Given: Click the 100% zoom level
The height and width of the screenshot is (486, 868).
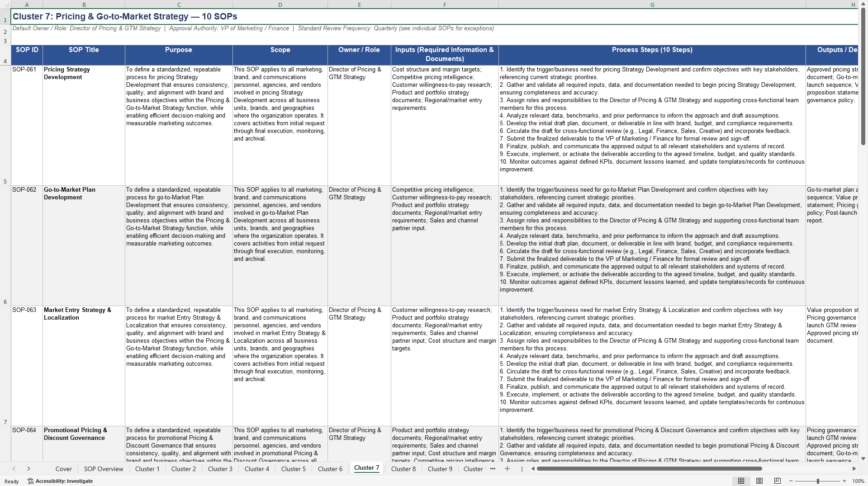Looking at the screenshot, I should [858, 481].
